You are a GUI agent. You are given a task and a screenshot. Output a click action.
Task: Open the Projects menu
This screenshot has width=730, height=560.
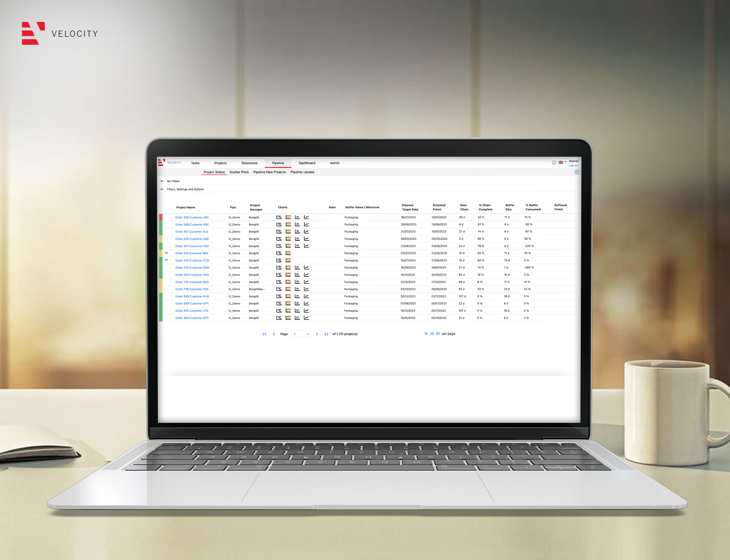[220, 163]
